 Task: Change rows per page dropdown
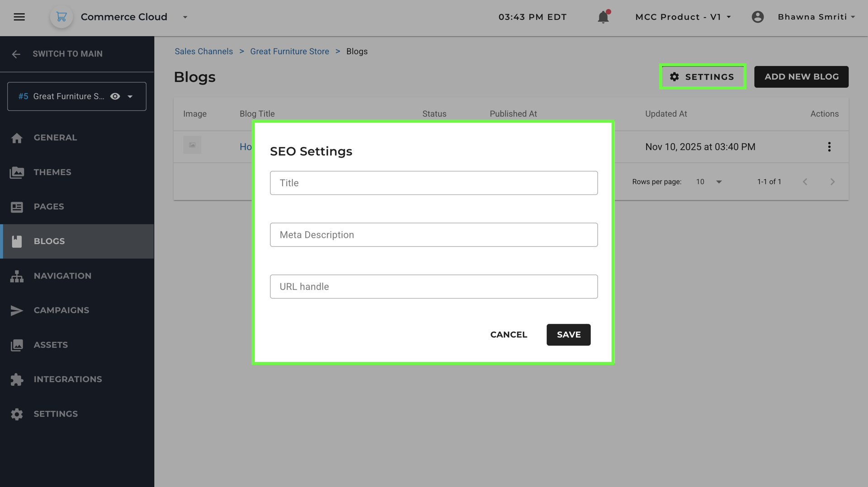tap(709, 182)
